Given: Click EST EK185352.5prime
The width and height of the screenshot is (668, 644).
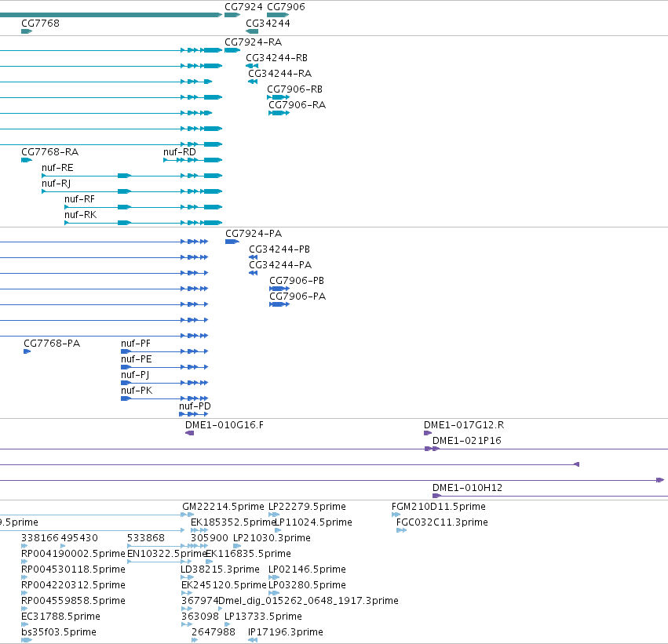Looking at the screenshot, I should point(232,522).
